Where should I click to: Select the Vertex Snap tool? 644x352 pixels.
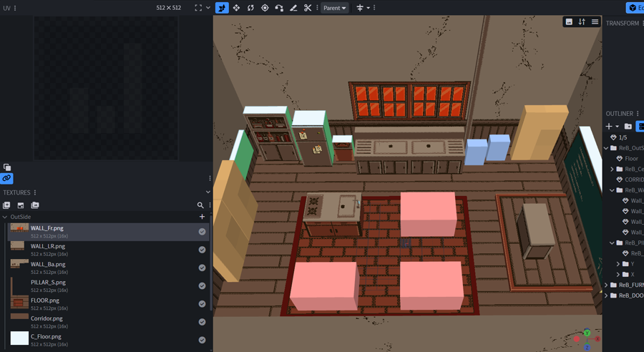click(x=279, y=8)
